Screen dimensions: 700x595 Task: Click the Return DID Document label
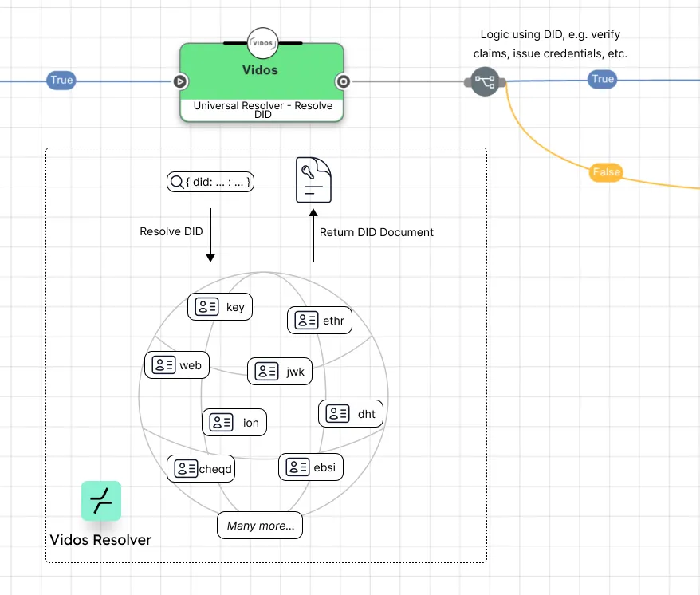click(376, 232)
